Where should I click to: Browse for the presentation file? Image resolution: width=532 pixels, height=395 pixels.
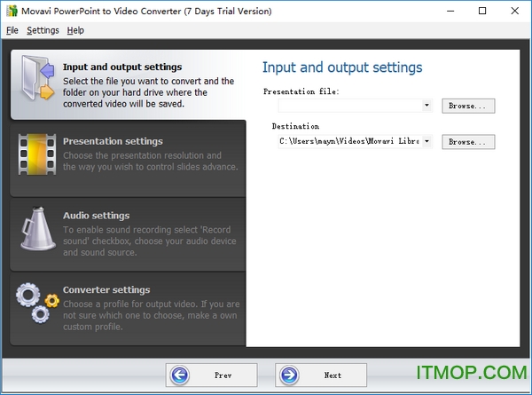467,106
